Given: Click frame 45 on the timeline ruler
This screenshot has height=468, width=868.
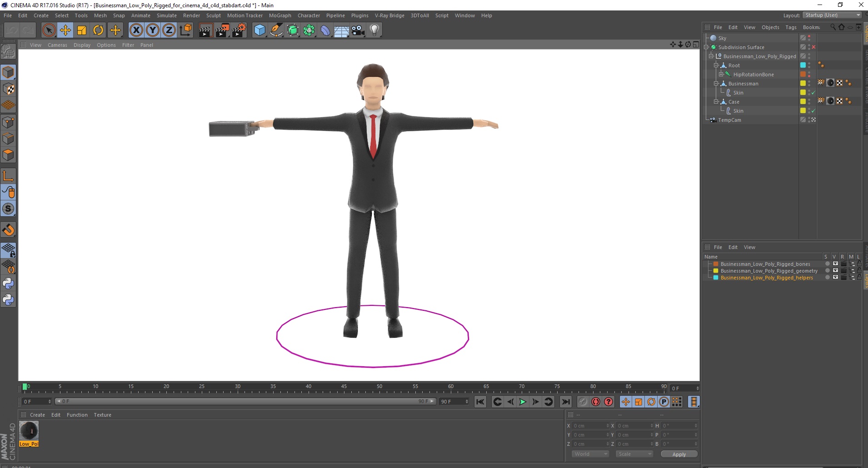Looking at the screenshot, I should tap(344, 388).
